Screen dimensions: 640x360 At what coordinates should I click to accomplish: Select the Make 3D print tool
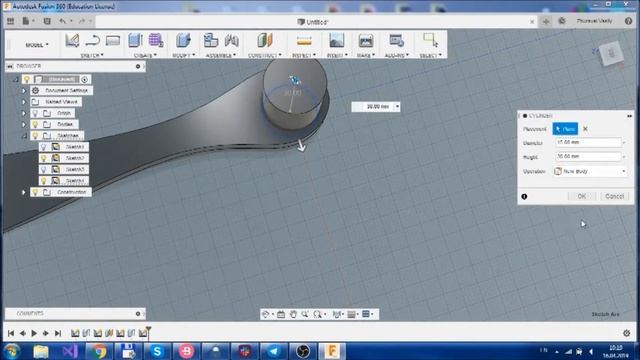point(366,40)
